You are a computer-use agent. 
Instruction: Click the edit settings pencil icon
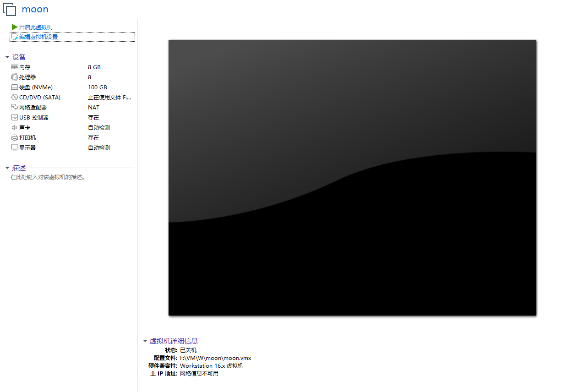pyautogui.click(x=15, y=37)
